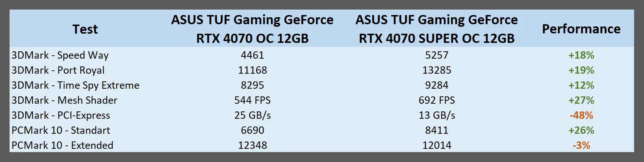Click the PCMark 10 - Extended label
Image resolution: width=644 pixels, height=162 pixels.
(62, 145)
